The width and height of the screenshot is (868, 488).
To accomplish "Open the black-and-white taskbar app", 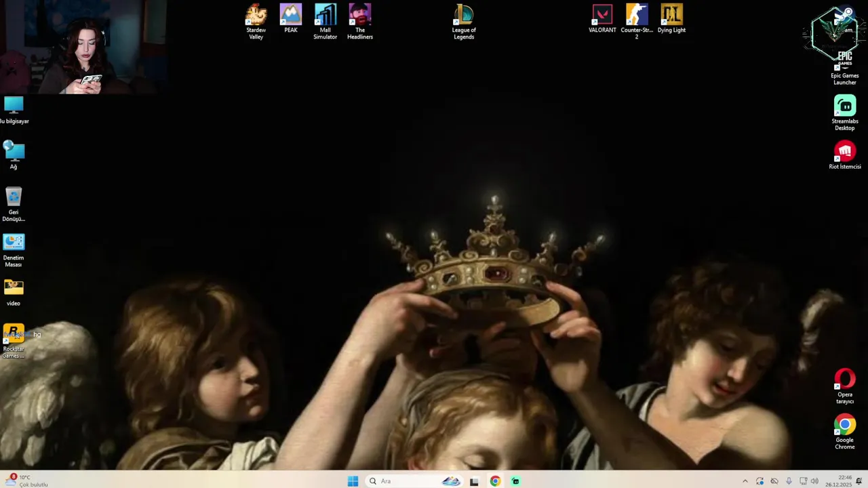I will [x=474, y=481].
